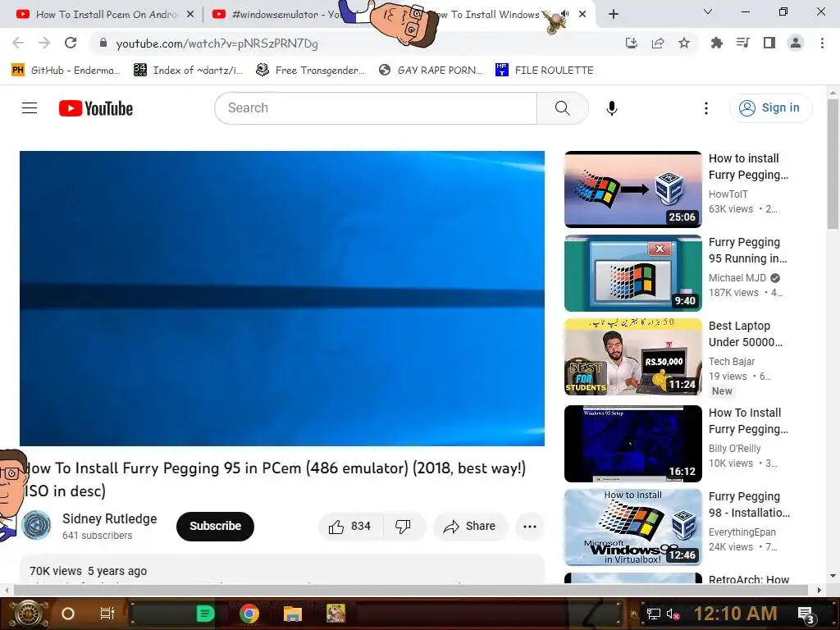Open the notification center icon
The width and height of the screenshot is (840, 630).
(806, 615)
